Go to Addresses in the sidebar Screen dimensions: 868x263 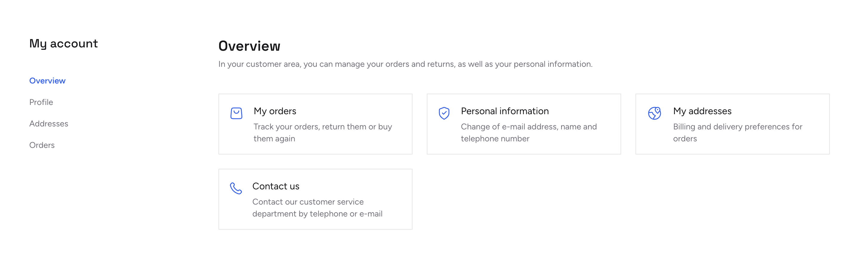coord(49,123)
